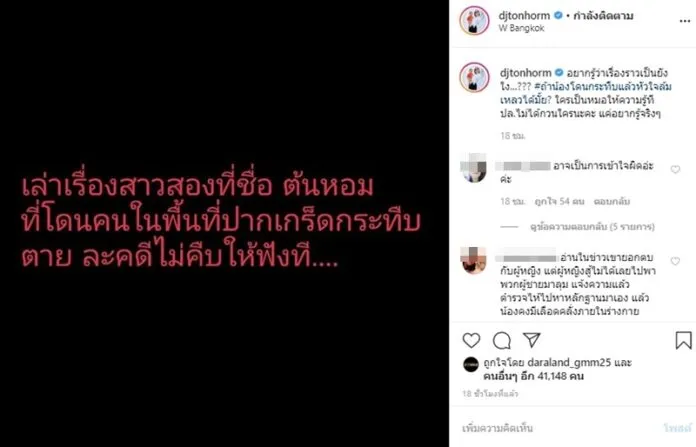Image resolution: width=696 pixels, height=447 pixels.
Task: Open the W Bangkok location link
Action: [x=521, y=28]
